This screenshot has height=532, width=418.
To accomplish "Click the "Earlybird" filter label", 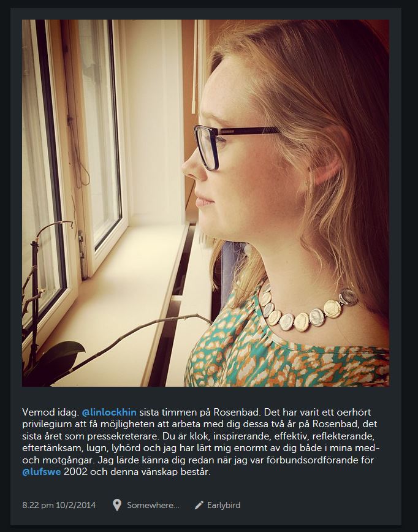I will (224, 505).
